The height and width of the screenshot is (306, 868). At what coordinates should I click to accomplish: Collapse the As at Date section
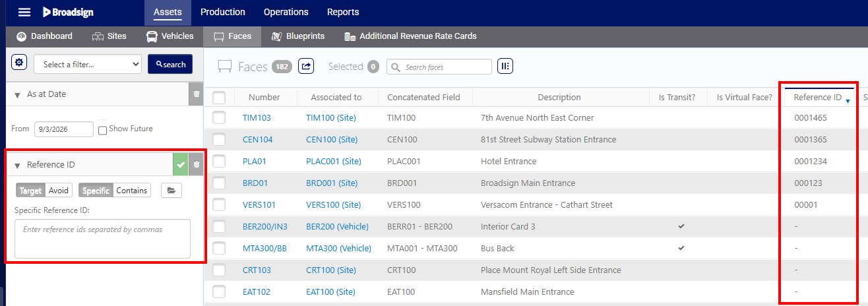(17, 95)
